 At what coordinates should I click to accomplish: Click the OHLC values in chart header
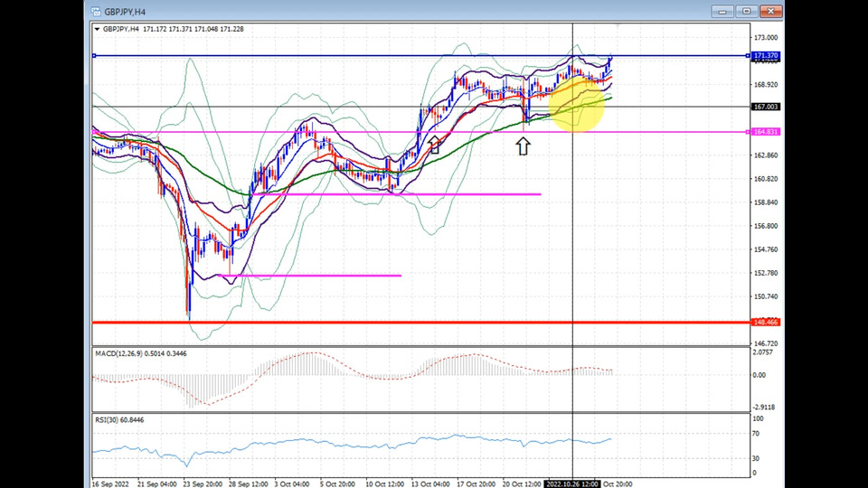click(193, 29)
